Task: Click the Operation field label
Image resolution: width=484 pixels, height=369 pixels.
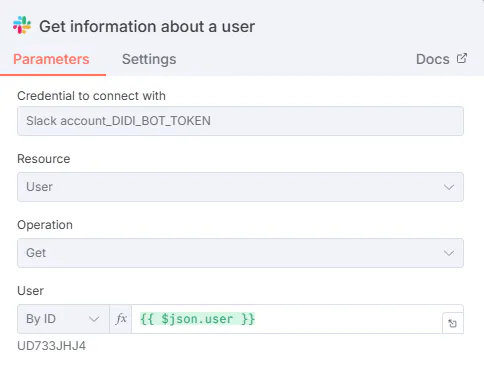Action: [45, 225]
